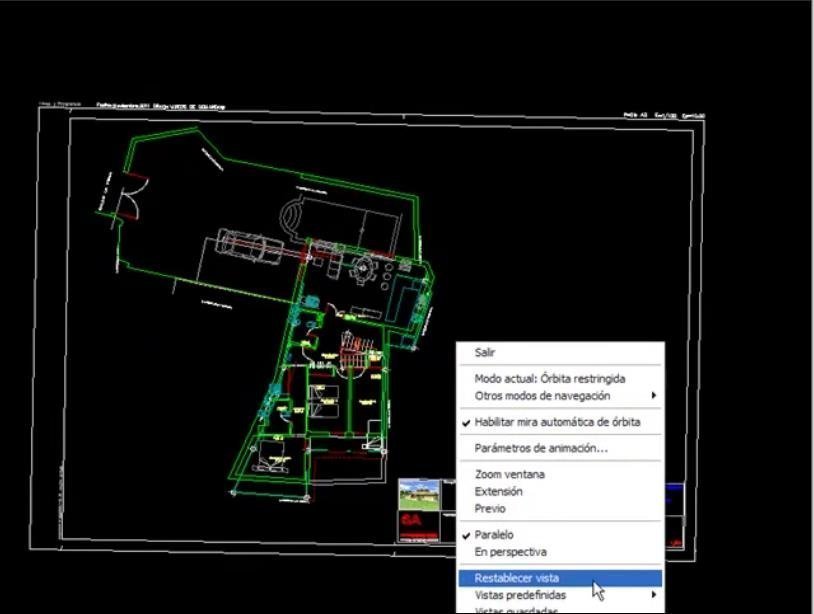Screen dimensions: 814x614
Task: Select the car symbol in driveway
Action: coord(249,247)
